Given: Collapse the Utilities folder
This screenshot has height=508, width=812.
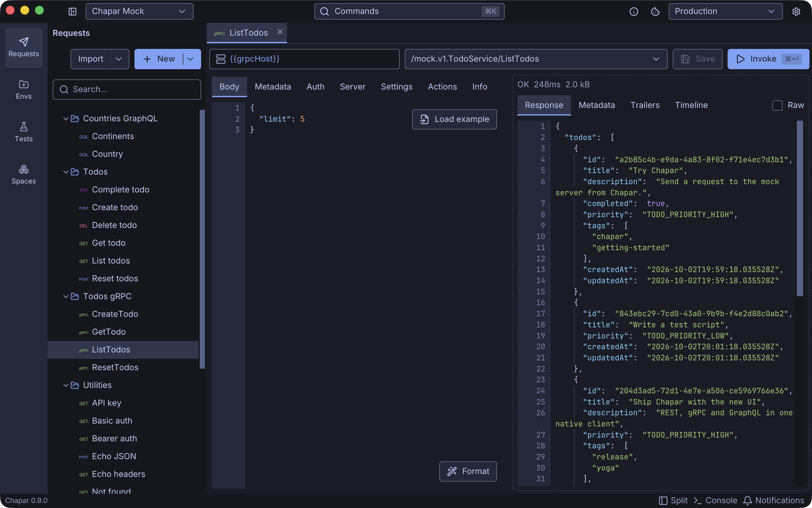Looking at the screenshot, I should (x=66, y=385).
